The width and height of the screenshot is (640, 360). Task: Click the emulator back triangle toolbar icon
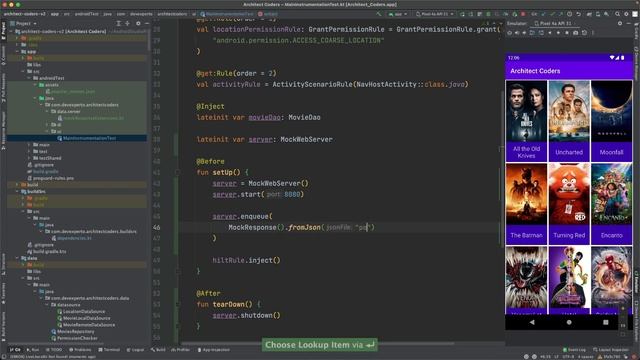pos(550,33)
